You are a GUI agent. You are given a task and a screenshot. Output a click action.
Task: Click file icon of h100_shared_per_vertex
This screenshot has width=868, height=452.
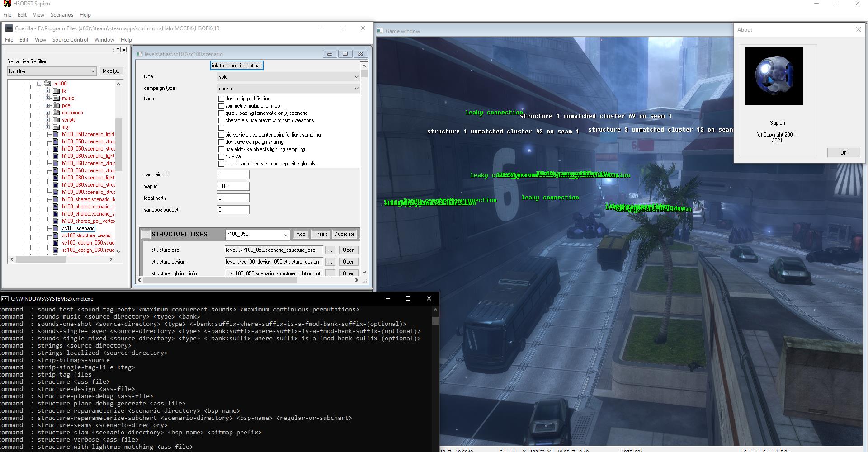click(56, 221)
